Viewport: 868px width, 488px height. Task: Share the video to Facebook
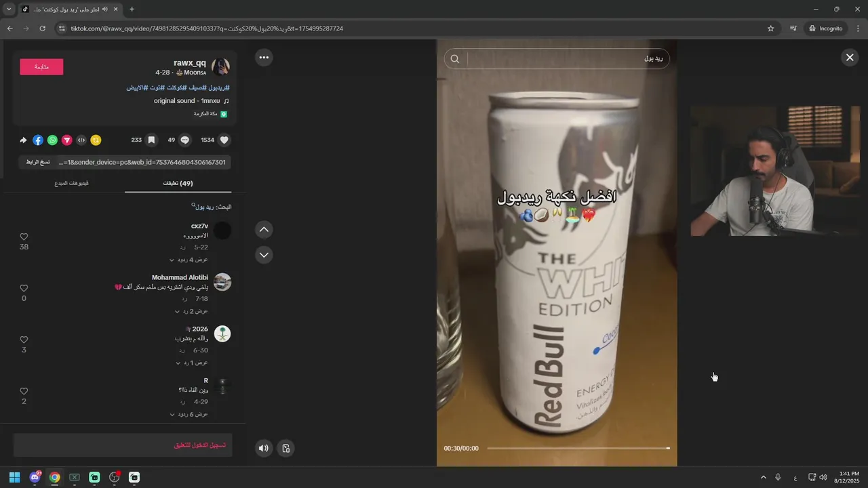[x=38, y=140]
